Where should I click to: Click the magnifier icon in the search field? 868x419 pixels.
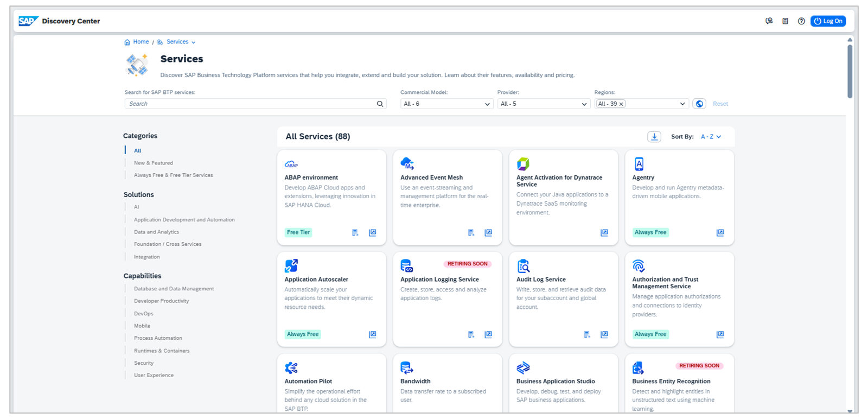pos(380,104)
